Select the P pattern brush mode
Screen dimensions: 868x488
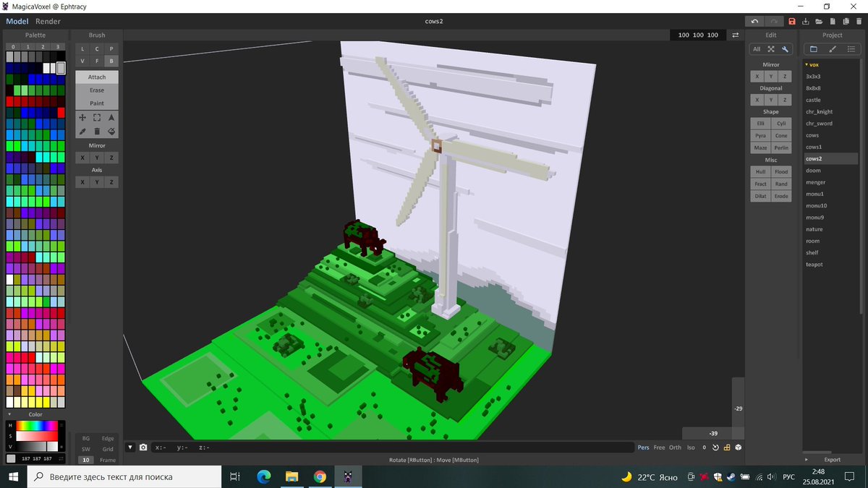[x=111, y=48]
